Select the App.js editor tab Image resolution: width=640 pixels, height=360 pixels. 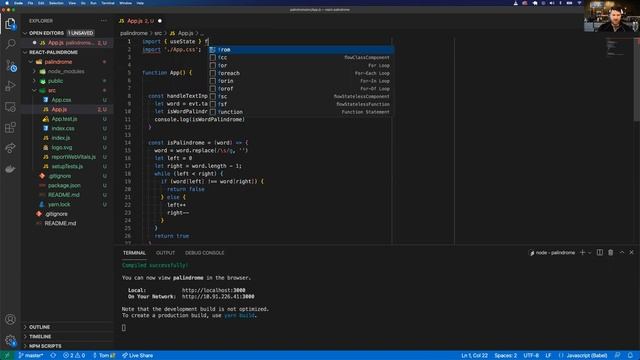[140, 21]
